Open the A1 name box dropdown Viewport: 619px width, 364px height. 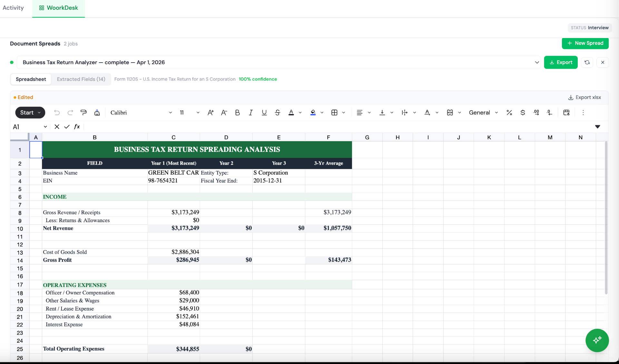pos(45,127)
